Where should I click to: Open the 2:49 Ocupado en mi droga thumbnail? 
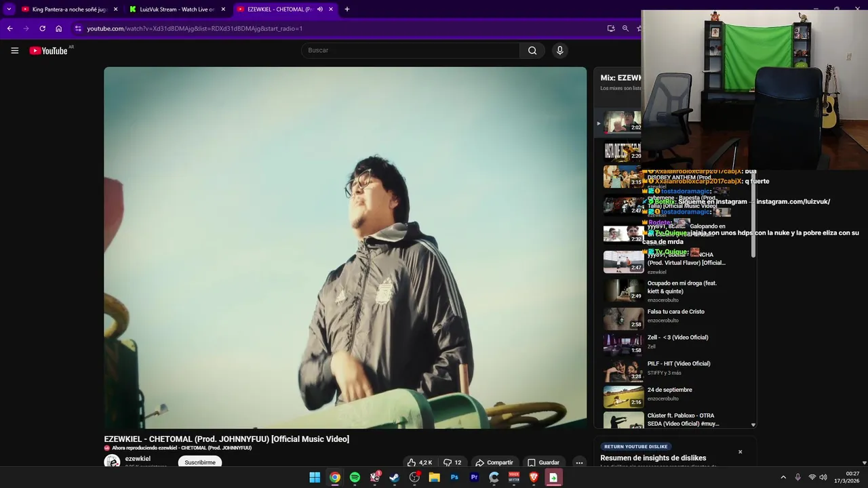point(623,289)
